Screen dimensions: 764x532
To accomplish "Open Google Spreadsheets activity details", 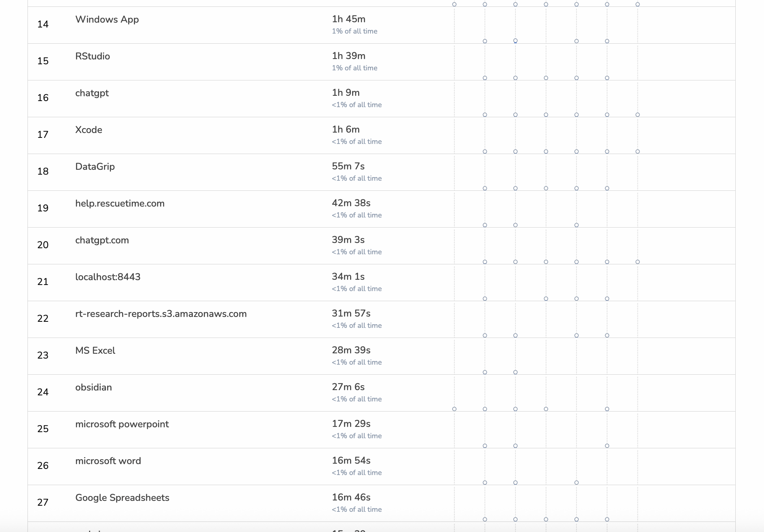I will pyautogui.click(x=122, y=498).
